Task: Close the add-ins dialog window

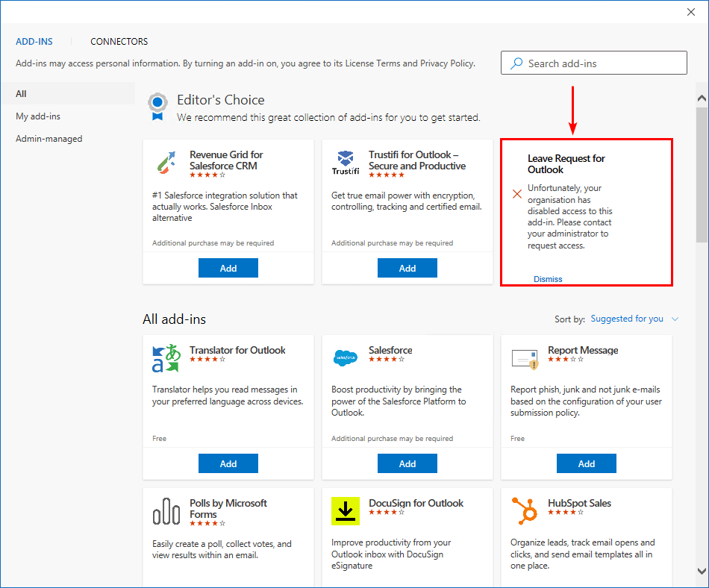Action: point(691,12)
